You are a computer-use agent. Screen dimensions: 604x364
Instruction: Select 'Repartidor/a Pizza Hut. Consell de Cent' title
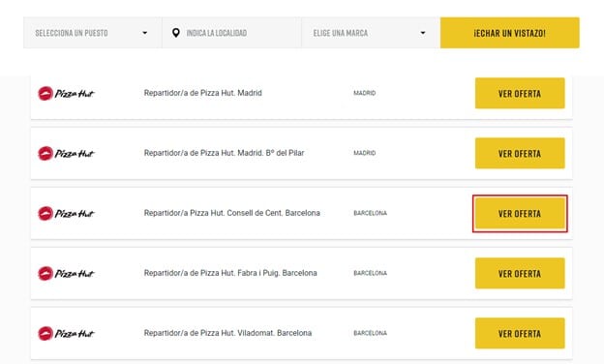pos(232,213)
